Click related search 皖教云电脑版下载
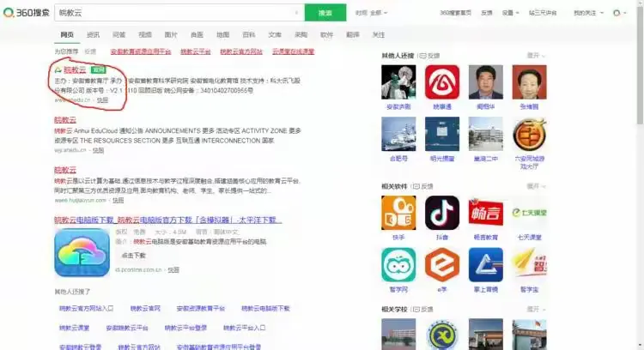Viewport: 644px width, 350px height. coord(265,308)
